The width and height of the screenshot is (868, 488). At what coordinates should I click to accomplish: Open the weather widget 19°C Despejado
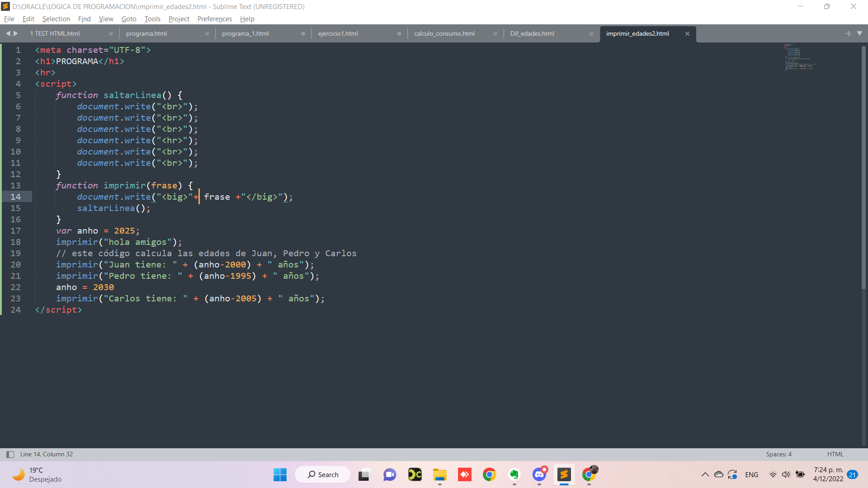[37, 474]
